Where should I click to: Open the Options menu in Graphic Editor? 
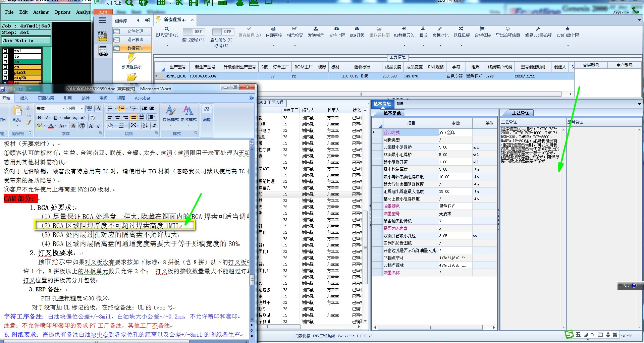(62, 12)
